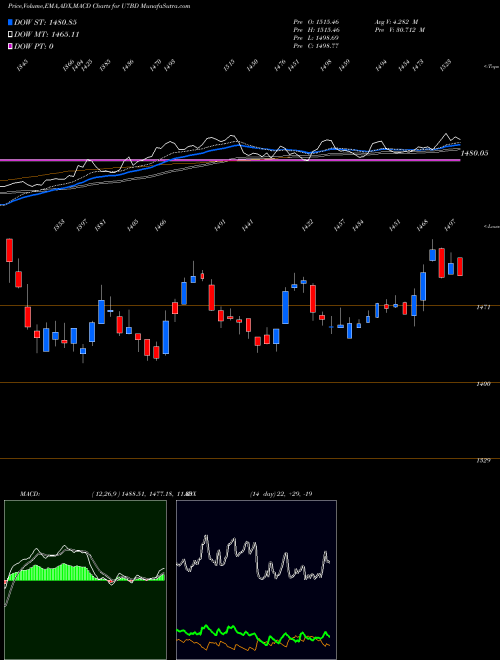Click the first large red candlestick at chart start
The width and height of the screenshot is (500, 660).
[9, 250]
